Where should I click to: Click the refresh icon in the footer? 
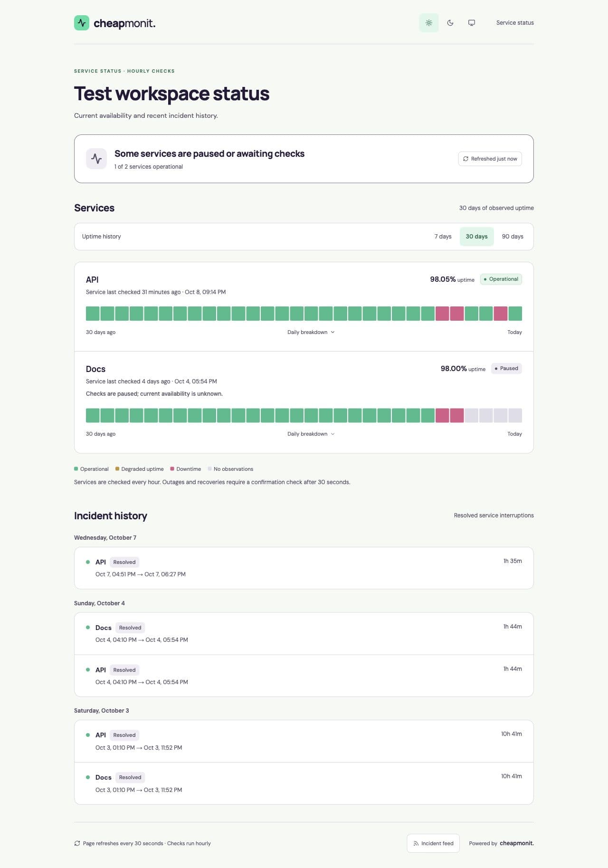point(77,843)
